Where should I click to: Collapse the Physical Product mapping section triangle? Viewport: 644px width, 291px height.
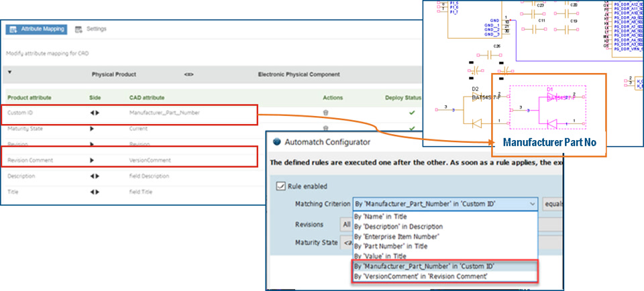point(10,72)
